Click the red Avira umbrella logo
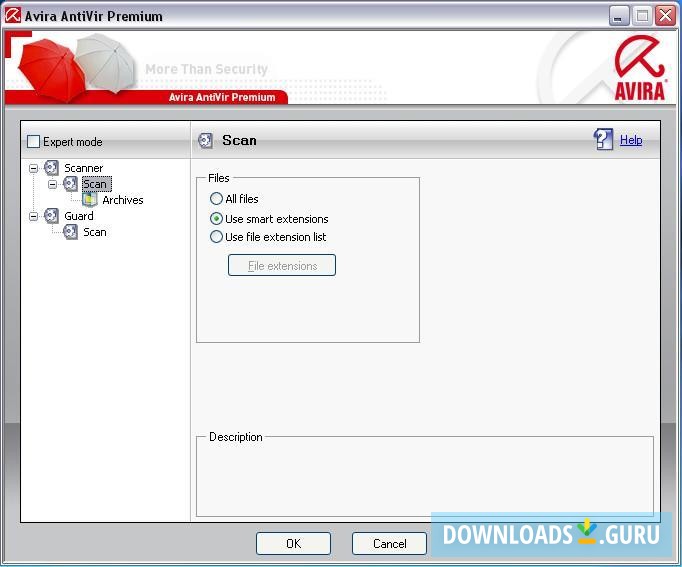The height and width of the screenshot is (567, 682). 639,68
